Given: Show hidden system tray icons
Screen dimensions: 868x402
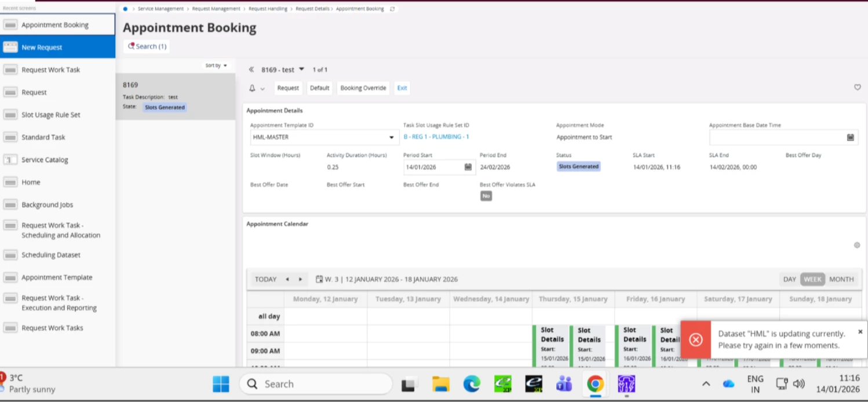Looking at the screenshot, I should pos(706,384).
